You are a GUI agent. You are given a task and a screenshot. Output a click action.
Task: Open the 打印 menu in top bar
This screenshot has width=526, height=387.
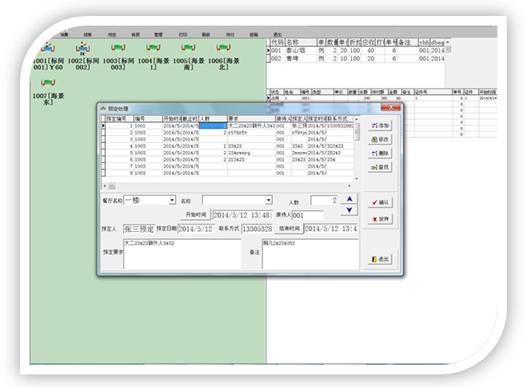(183, 35)
